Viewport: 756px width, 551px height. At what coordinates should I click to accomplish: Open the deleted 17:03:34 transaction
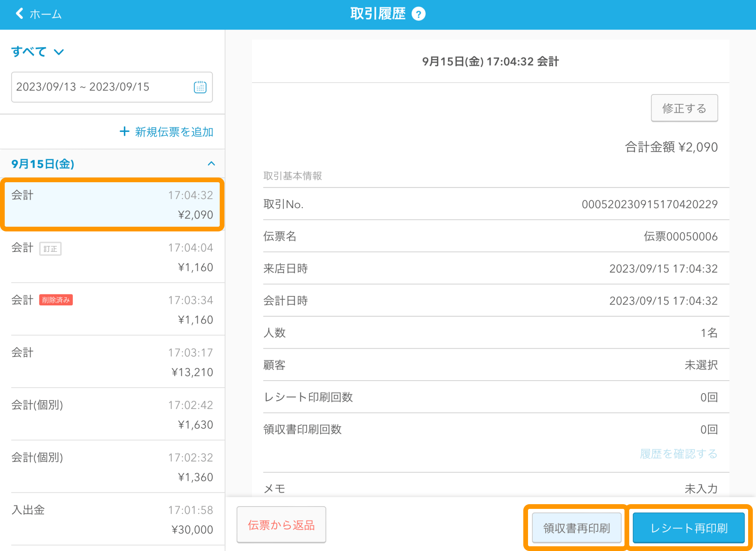[112, 309]
